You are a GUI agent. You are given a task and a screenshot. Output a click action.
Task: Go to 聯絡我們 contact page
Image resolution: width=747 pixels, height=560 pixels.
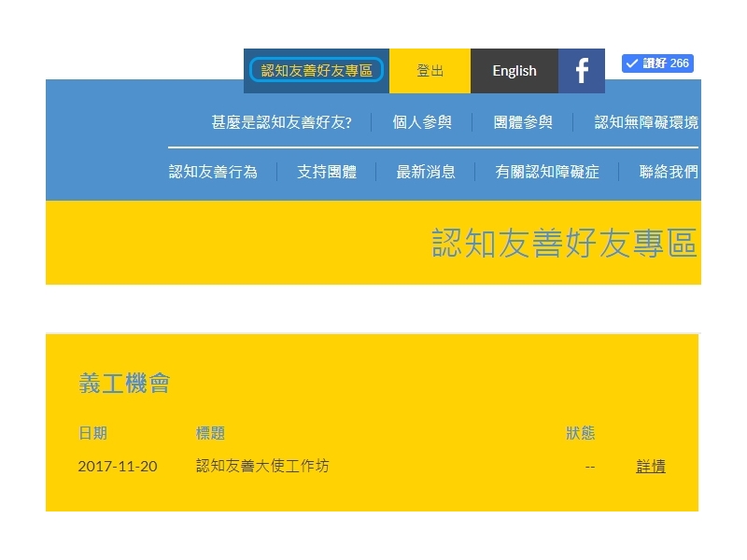pyautogui.click(x=669, y=172)
